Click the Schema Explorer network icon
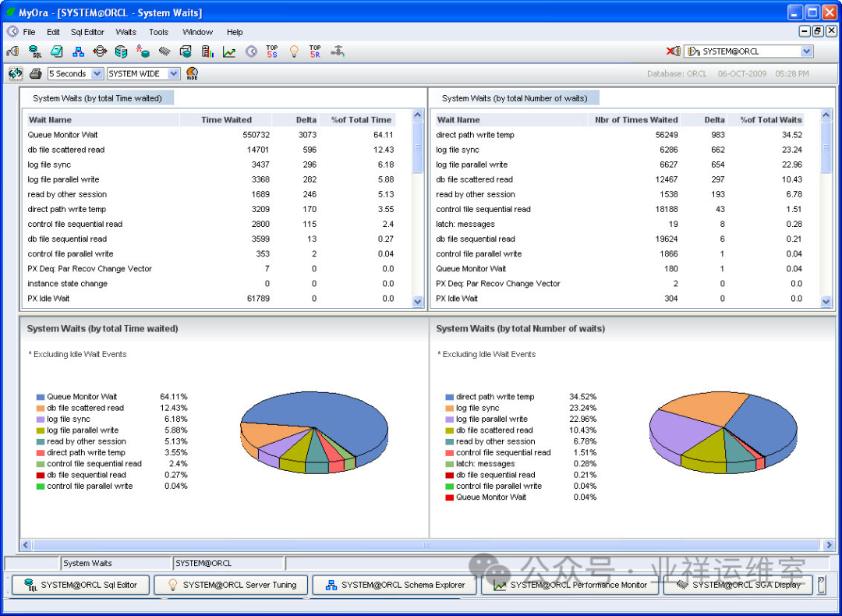 tap(78, 51)
